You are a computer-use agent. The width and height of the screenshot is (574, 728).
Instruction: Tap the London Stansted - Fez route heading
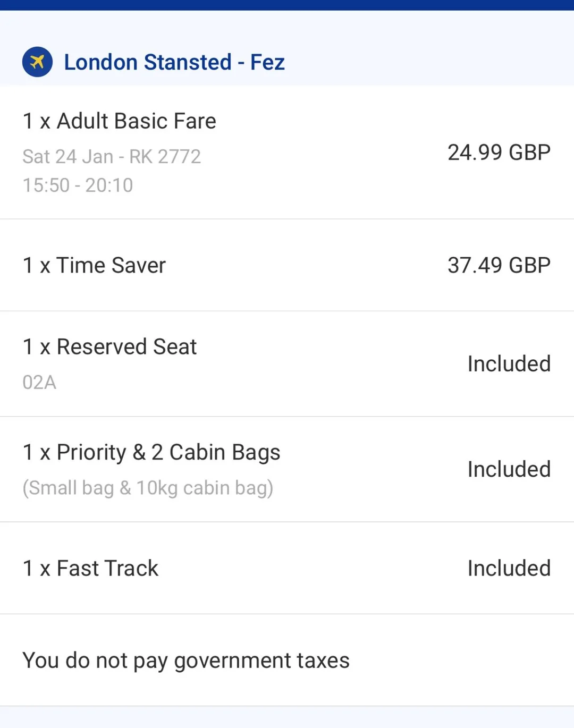point(174,62)
